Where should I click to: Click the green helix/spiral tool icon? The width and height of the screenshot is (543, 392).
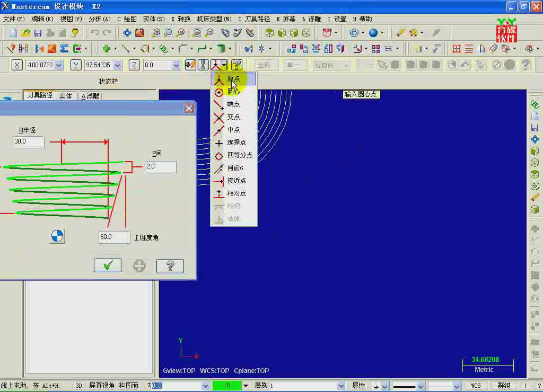tap(163, 49)
